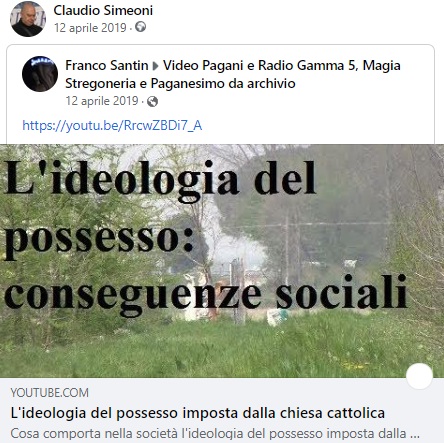Viewport: 444px width, 443px height.
Task: Click the globe audience icon on the shared post
Action: 152,101
